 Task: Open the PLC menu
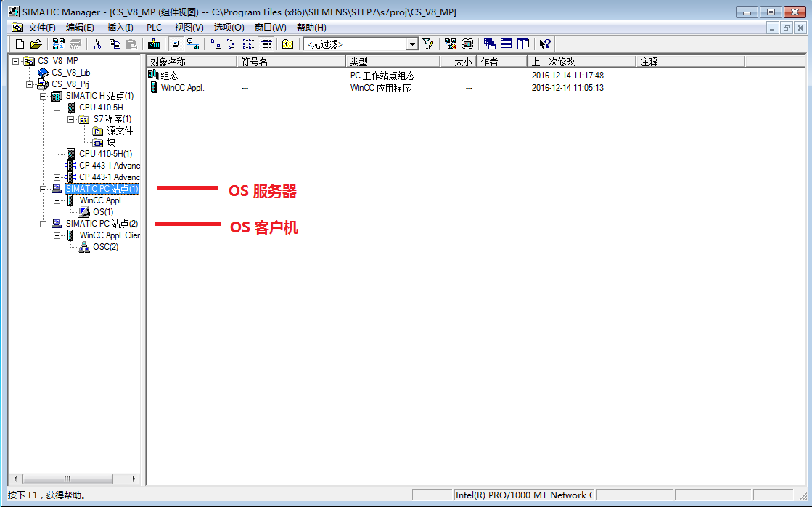pyautogui.click(x=155, y=28)
